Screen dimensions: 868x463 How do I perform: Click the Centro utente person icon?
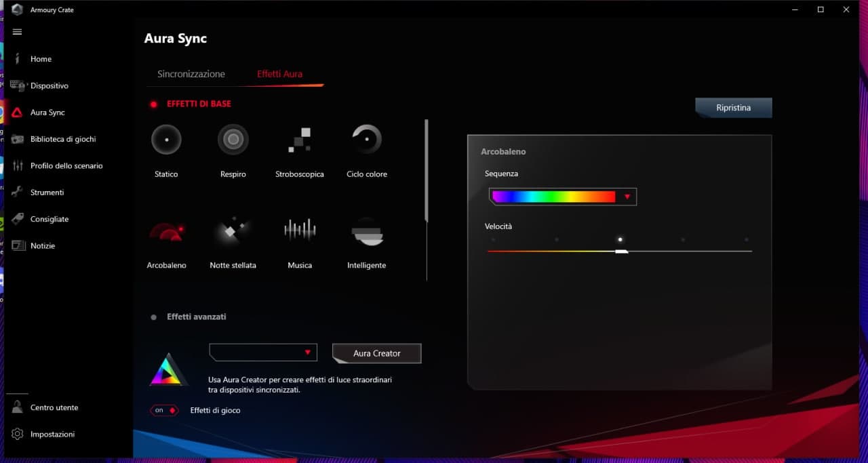(17, 407)
